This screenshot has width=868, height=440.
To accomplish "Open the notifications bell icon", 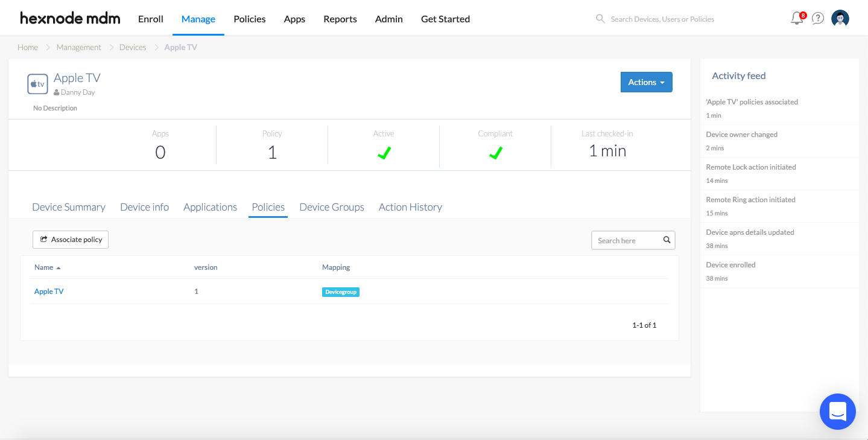I will click(x=797, y=19).
